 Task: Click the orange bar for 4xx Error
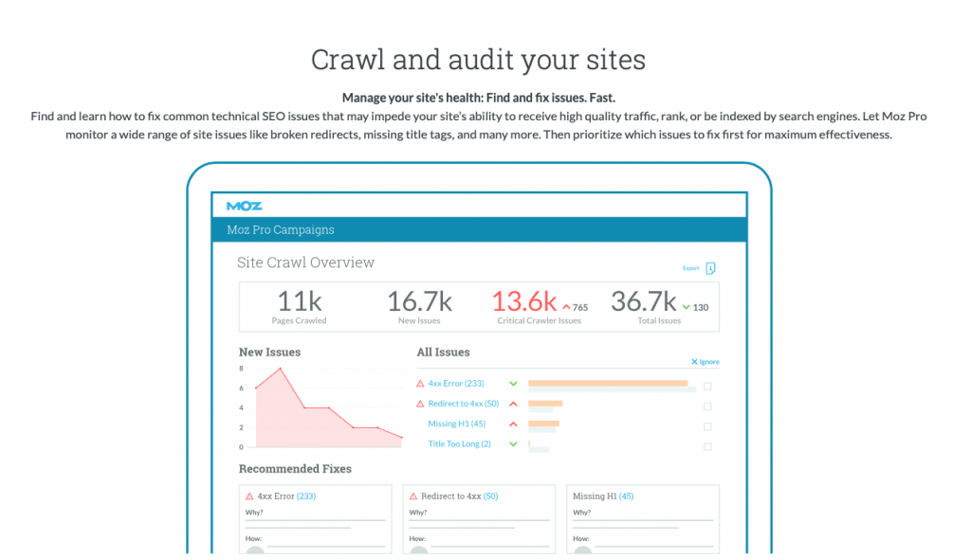(607, 383)
